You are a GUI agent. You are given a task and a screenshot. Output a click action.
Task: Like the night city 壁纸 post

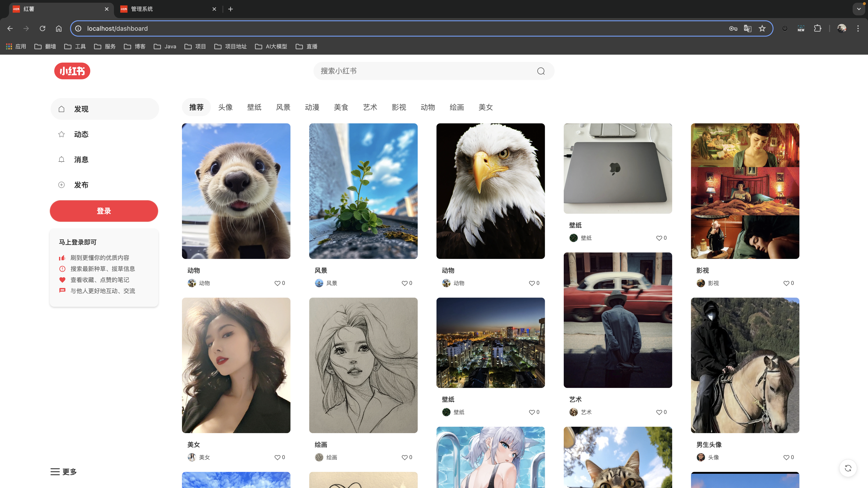[x=532, y=412]
